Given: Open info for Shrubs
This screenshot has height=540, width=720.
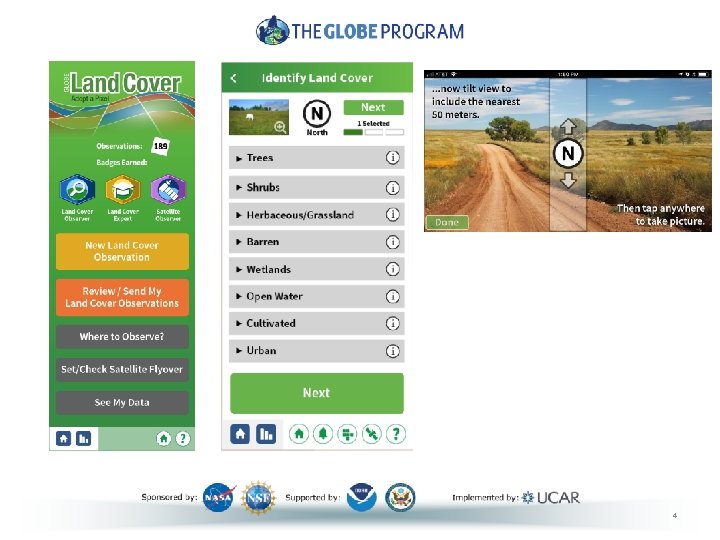Looking at the screenshot, I should point(392,187).
